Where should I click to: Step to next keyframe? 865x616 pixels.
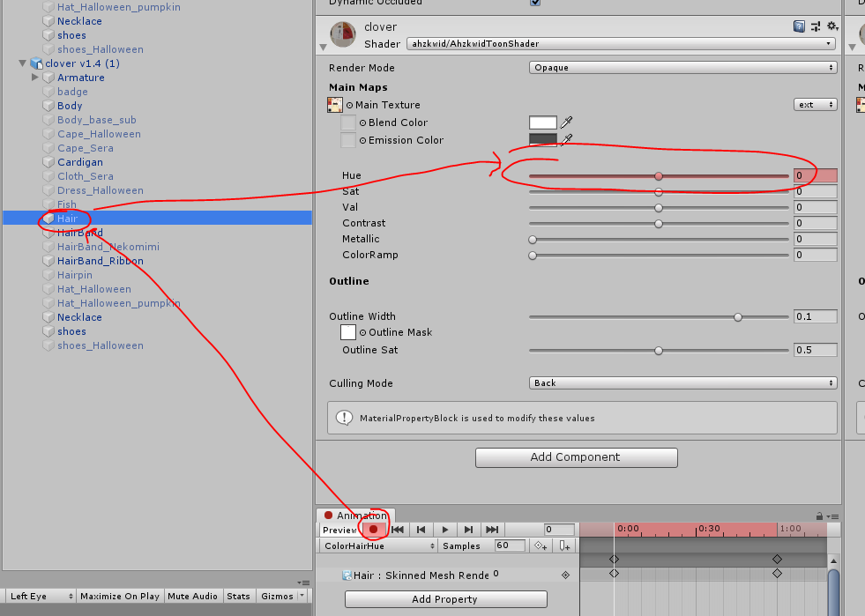[468, 530]
